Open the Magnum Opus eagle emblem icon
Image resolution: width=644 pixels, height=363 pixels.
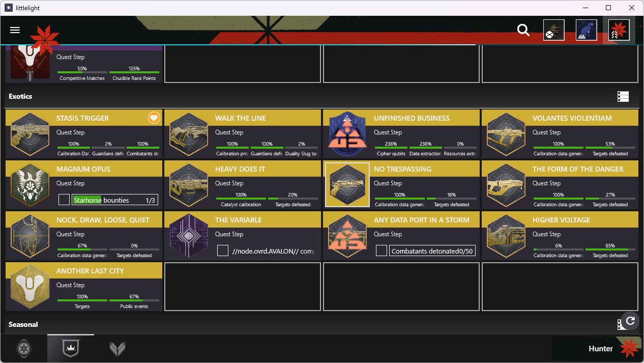(x=30, y=185)
